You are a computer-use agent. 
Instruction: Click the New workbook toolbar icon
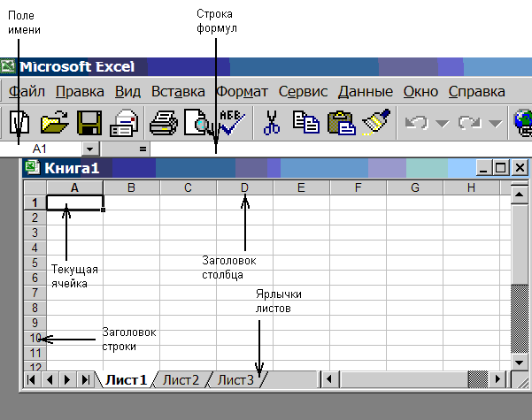click(x=19, y=123)
